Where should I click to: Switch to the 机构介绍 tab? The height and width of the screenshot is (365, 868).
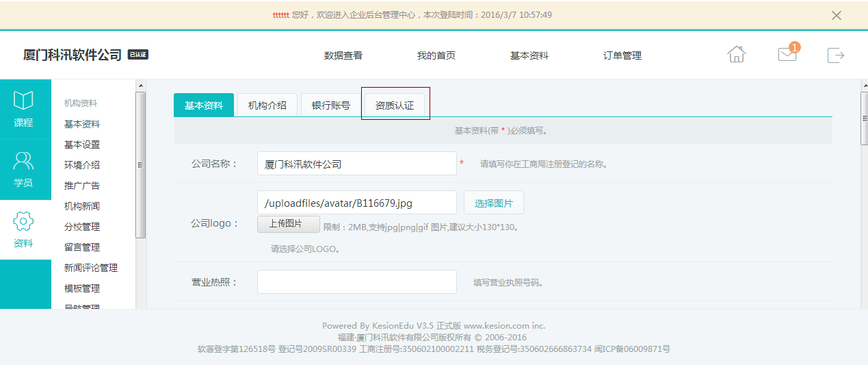pyautogui.click(x=267, y=105)
